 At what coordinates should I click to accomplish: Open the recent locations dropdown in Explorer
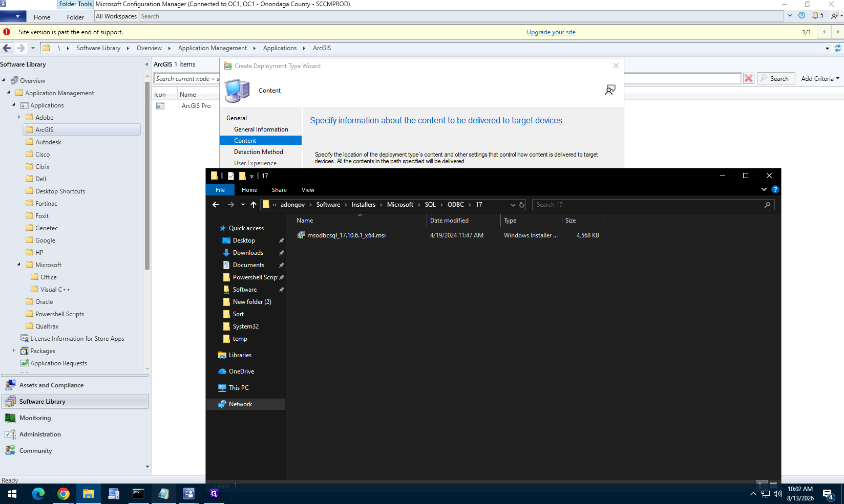pyautogui.click(x=243, y=205)
